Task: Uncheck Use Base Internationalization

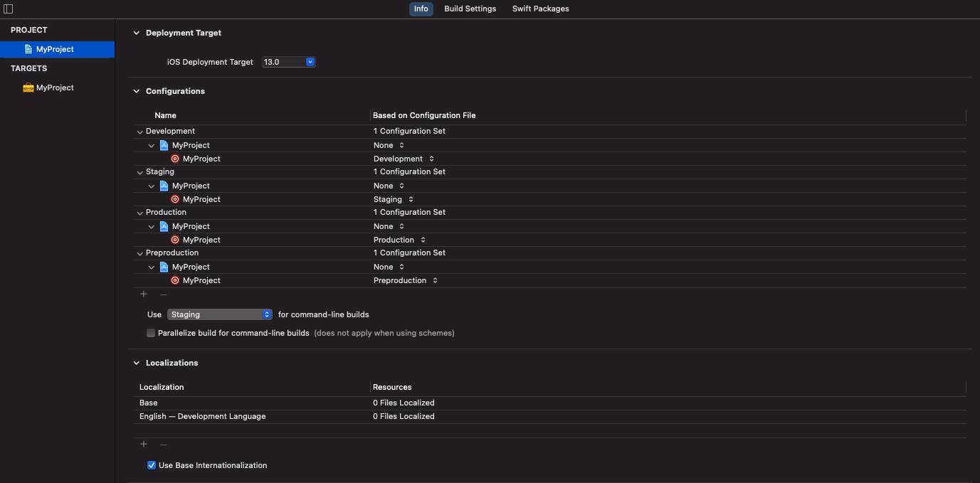Action: pyautogui.click(x=151, y=465)
